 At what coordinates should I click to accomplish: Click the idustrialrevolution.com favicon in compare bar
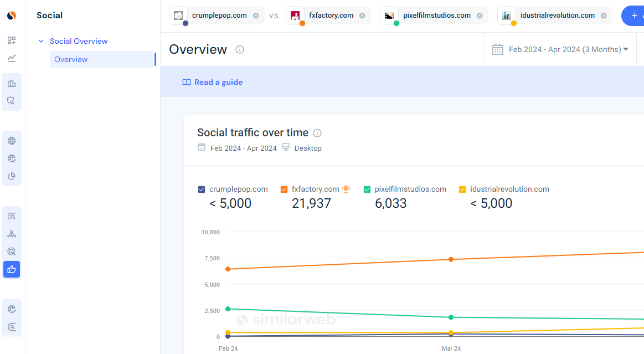tap(507, 16)
